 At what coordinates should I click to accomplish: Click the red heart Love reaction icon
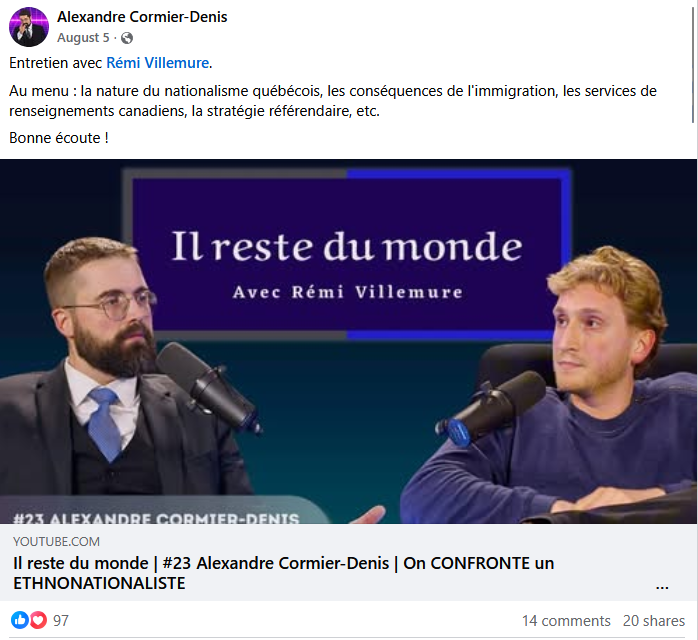click(38, 620)
